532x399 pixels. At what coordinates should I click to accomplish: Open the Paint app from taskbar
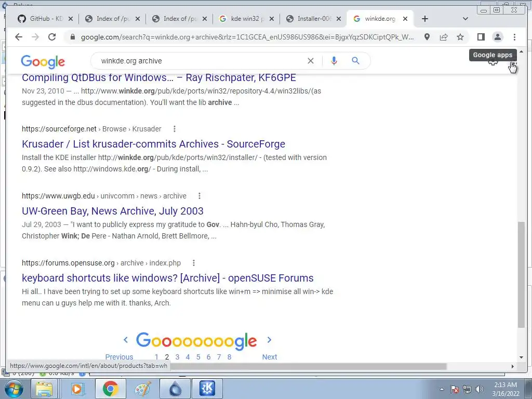tap(143, 389)
